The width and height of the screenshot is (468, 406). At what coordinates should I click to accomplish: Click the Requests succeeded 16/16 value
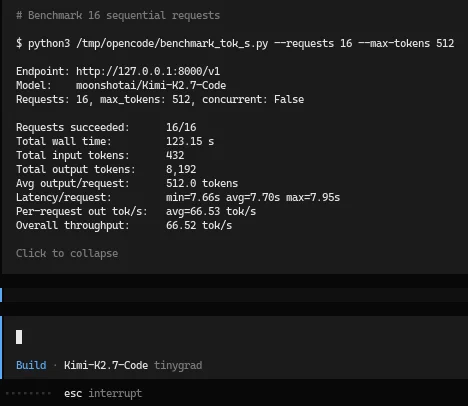click(x=181, y=127)
